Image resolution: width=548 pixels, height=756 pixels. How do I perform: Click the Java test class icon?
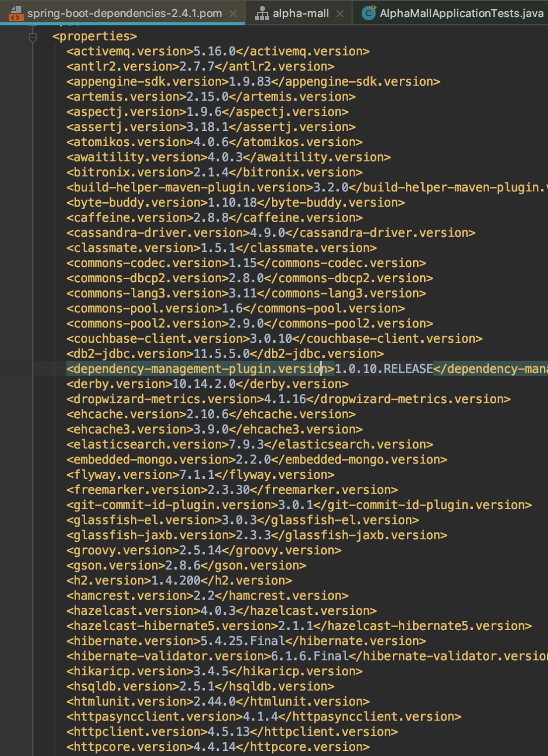(369, 13)
